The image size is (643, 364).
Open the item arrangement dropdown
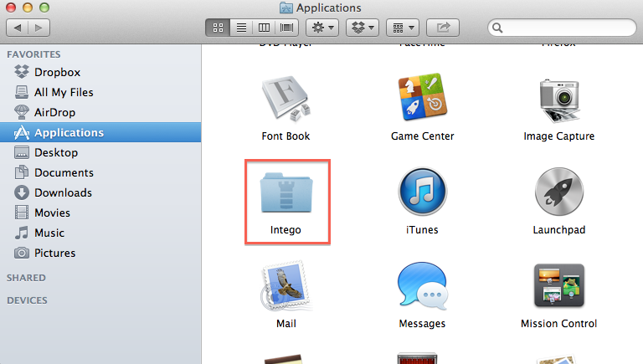click(403, 28)
